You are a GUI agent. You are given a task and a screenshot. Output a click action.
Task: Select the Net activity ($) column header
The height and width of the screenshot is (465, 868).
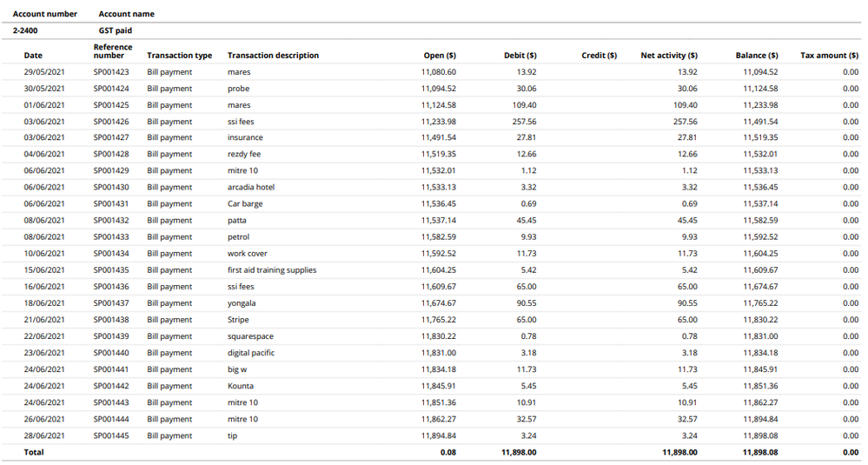[668, 56]
